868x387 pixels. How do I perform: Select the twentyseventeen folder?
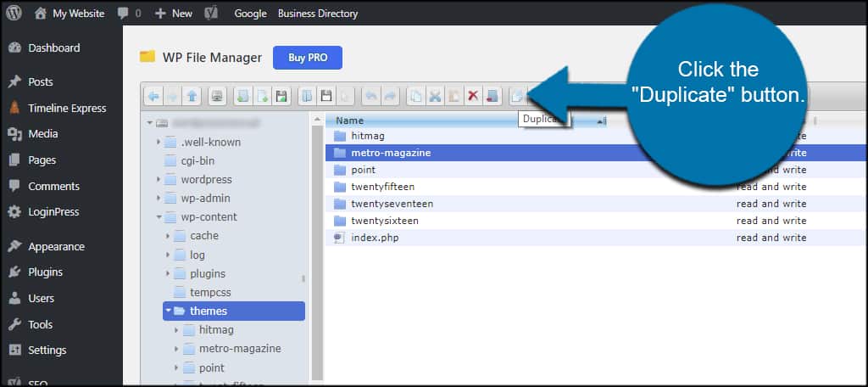coord(595,204)
